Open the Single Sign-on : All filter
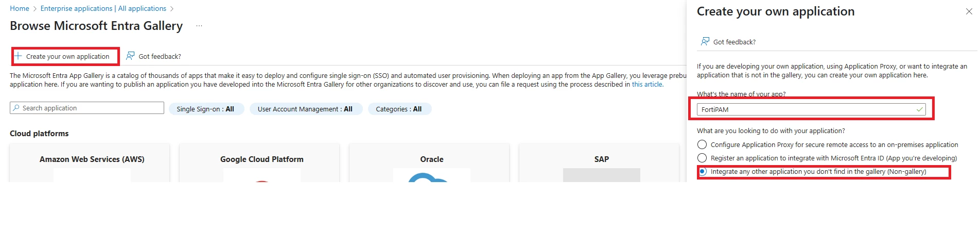This screenshot has height=228, width=980. tap(205, 109)
